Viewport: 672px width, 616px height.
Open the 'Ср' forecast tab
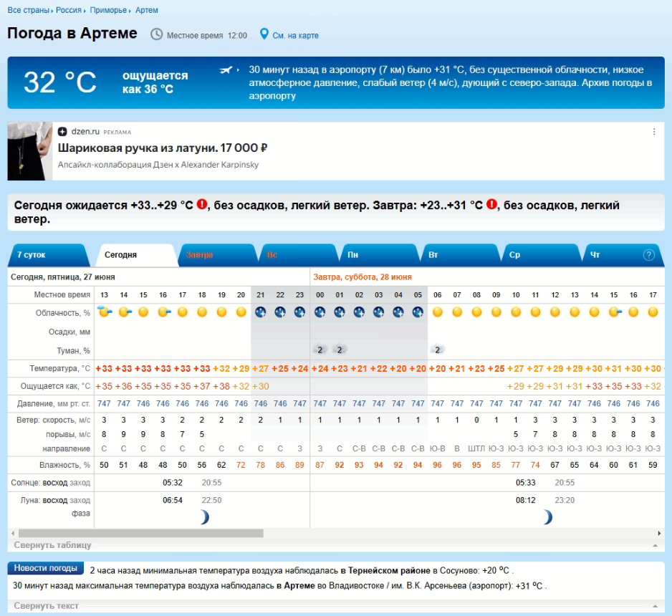click(542, 255)
